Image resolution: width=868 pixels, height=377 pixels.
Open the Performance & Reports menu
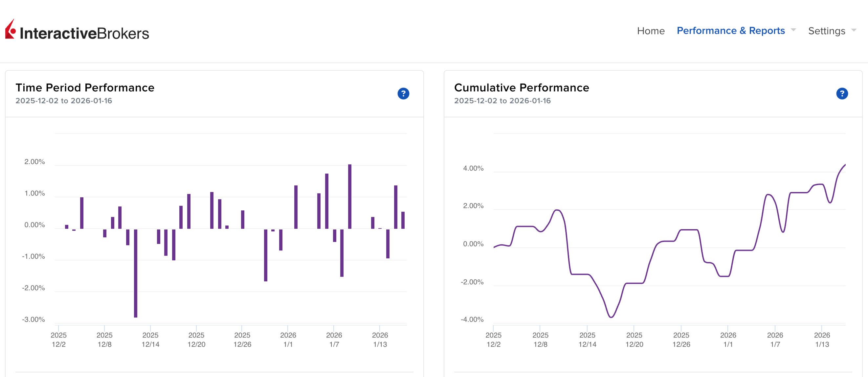click(x=730, y=31)
